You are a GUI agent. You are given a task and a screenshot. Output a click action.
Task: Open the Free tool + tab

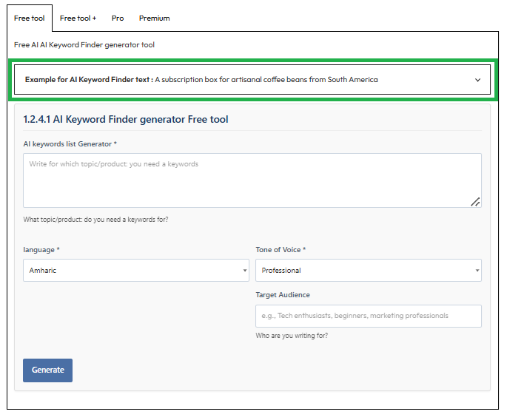click(78, 18)
